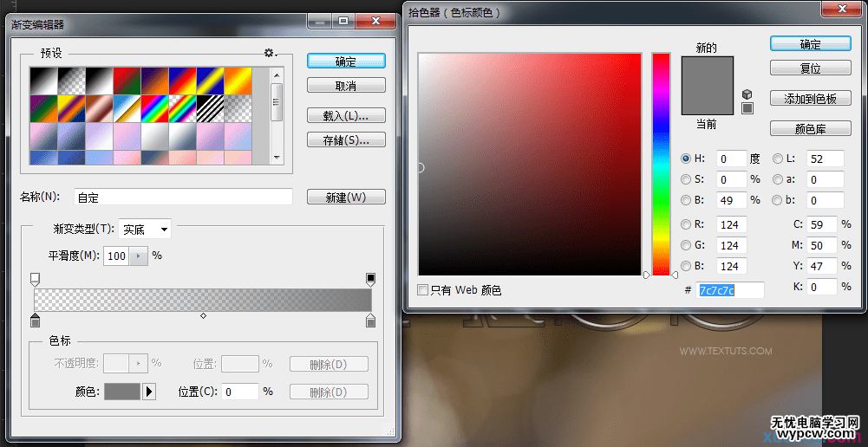868x447 pixels.
Task: Click the 存储(S)... button
Action: 346,140
